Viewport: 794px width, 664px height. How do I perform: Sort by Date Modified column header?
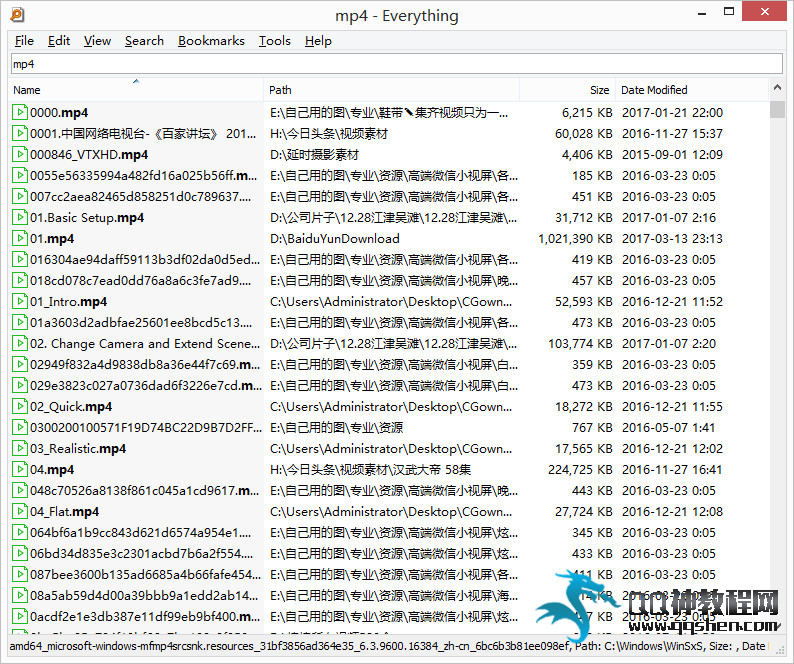pyautogui.click(x=692, y=90)
